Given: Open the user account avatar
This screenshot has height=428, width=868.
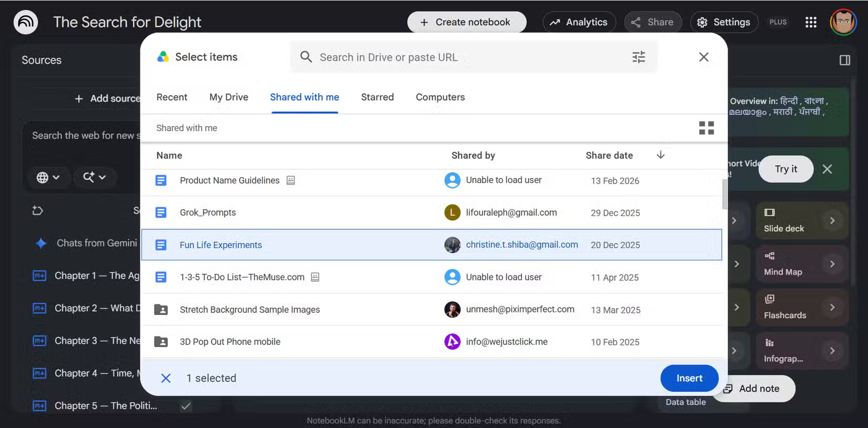Looking at the screenshot, I should [x=843, y=22].
